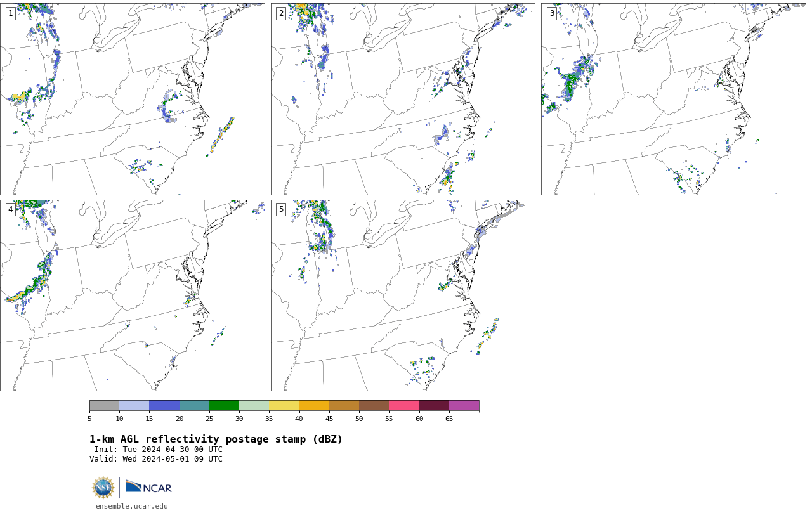Open ensemble member 5 reflectivity map
812x513 pixels.
click(x=403, y=295)
